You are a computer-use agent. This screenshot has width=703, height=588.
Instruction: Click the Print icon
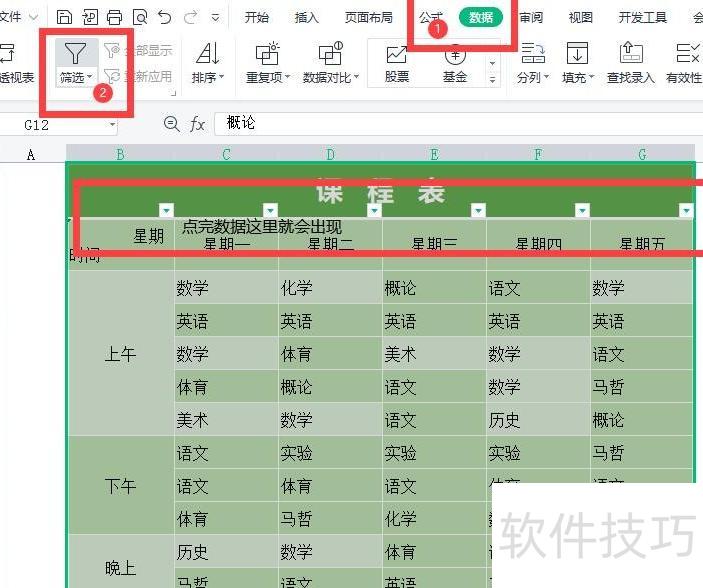[114, 17]
